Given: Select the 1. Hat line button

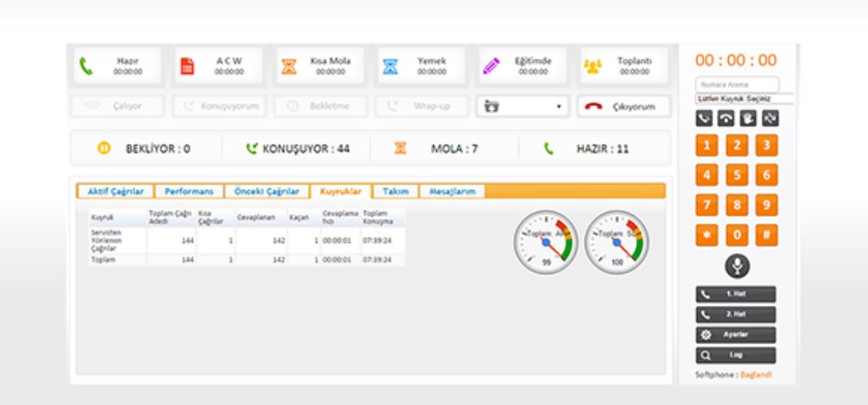Looking at the screenshot, I should tap(736, 294).
